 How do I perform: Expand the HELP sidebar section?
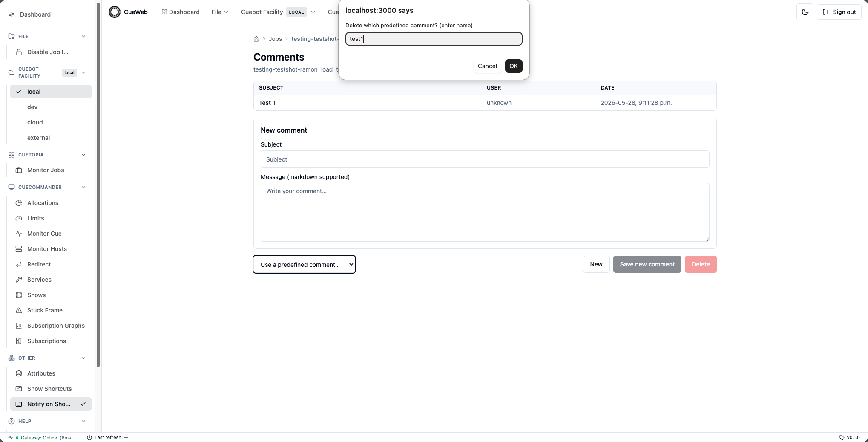[83, 421]
